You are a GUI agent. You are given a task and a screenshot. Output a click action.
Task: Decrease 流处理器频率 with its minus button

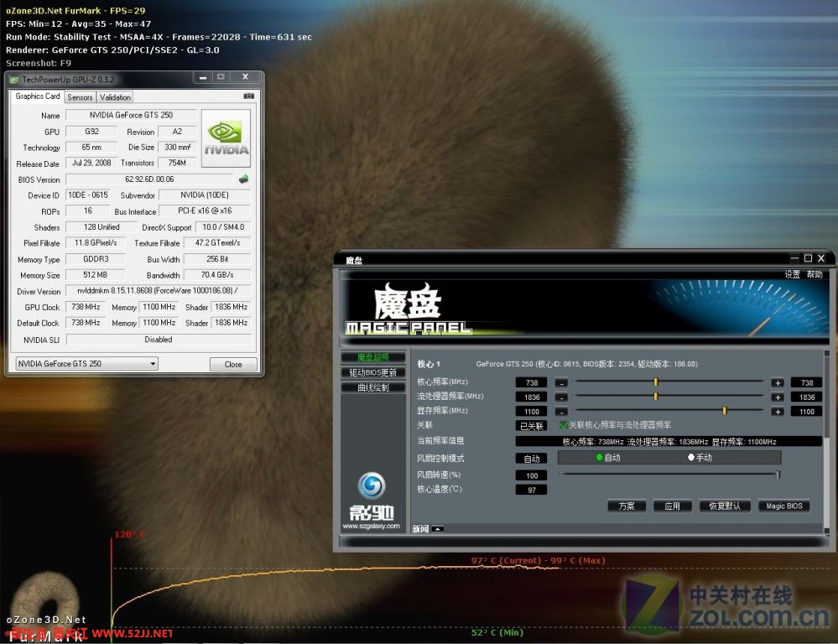tap(561, 397)
